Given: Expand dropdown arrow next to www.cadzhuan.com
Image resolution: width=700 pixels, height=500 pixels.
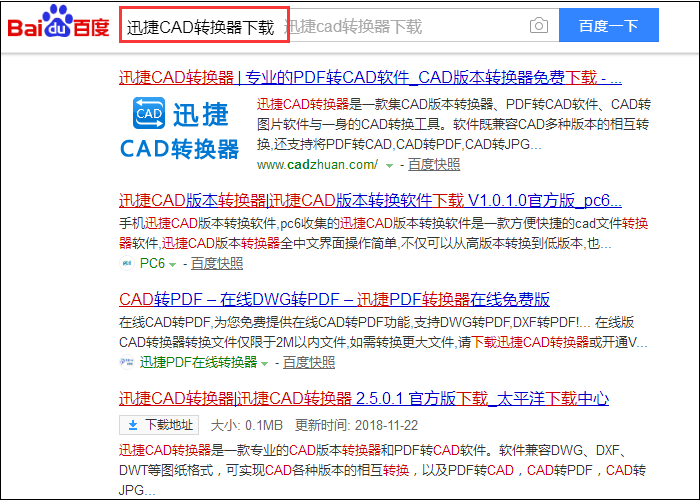Looking at the screenshot, I should coord(389,166).
